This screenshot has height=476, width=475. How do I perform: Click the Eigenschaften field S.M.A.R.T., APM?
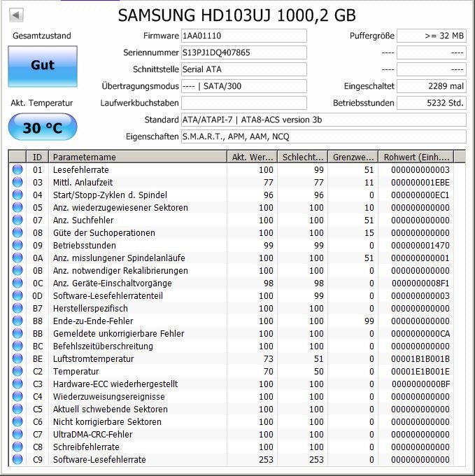(324, 136)
